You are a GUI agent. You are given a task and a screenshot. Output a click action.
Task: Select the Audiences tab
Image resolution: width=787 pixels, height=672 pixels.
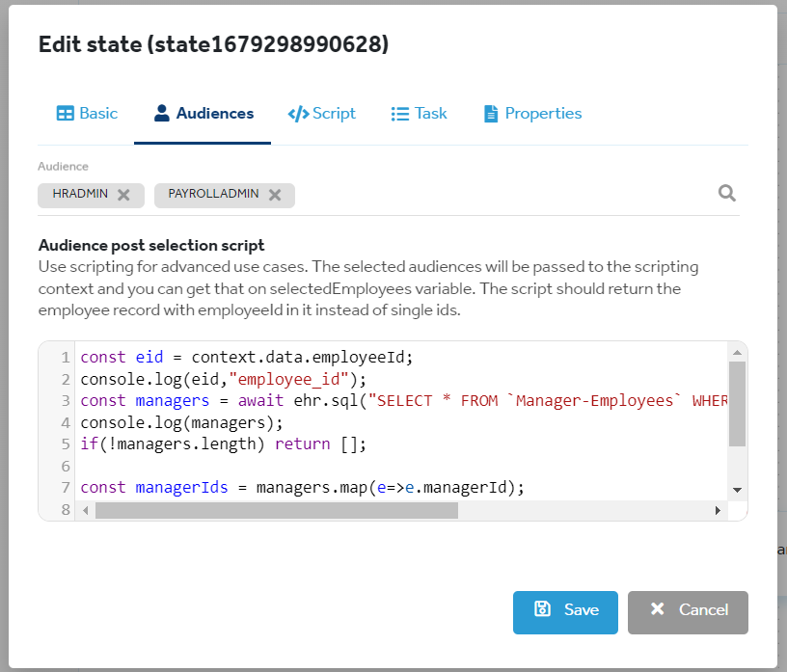click(x=203, y=114)
